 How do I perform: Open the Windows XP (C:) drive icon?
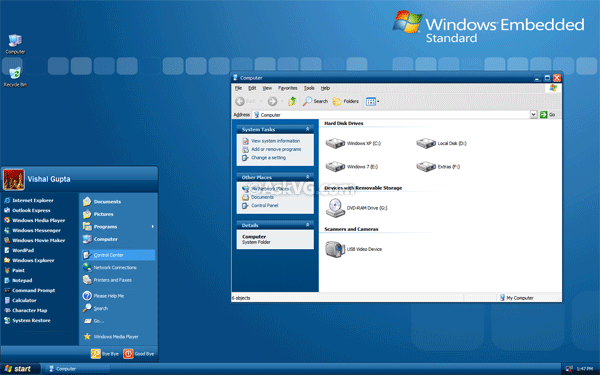click(335, 144)
